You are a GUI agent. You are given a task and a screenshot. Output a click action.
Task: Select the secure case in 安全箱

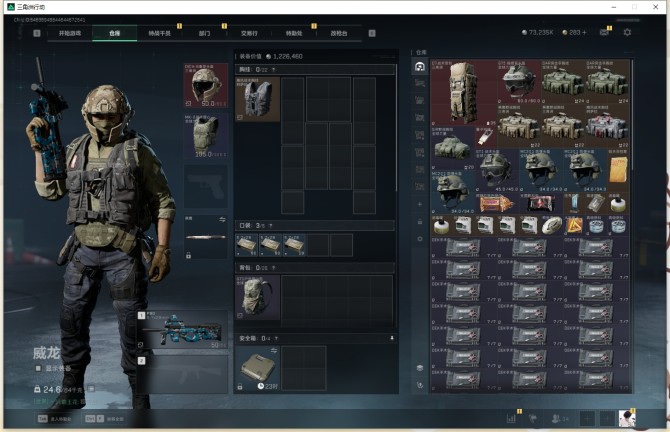pos(258,368)
